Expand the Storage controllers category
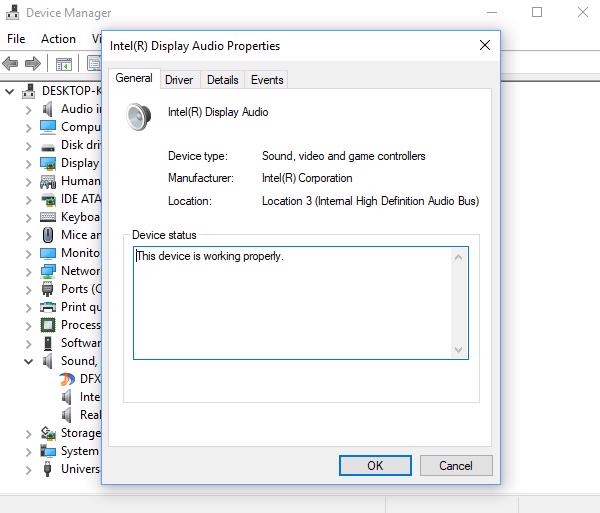 point(28,433)
